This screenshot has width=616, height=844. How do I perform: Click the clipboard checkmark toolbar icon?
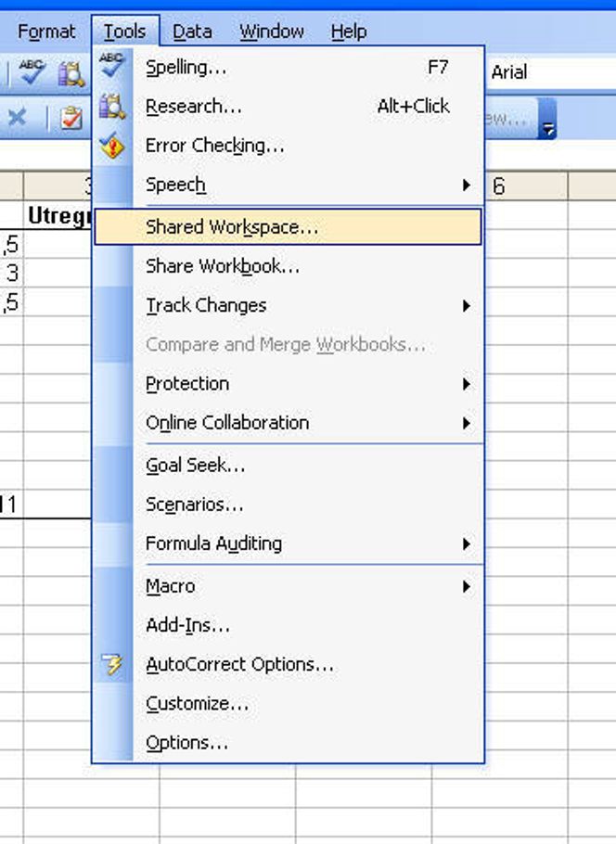pyautogui.click(x=71, y=119)
